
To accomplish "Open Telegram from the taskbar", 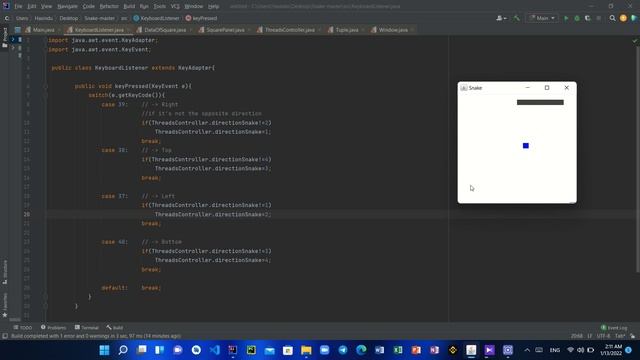I will [x=343, y=350].
